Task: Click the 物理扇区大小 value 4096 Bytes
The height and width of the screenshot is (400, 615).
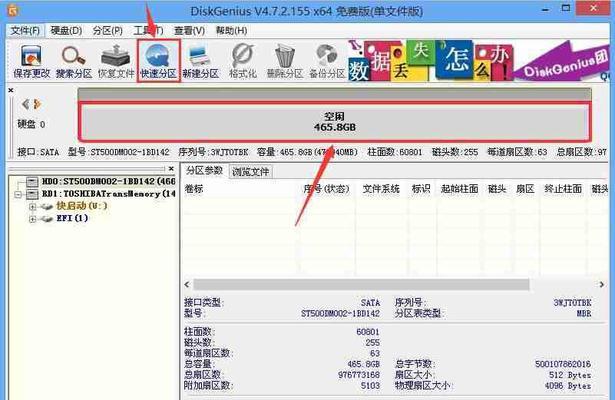Action: pos(568,386)
